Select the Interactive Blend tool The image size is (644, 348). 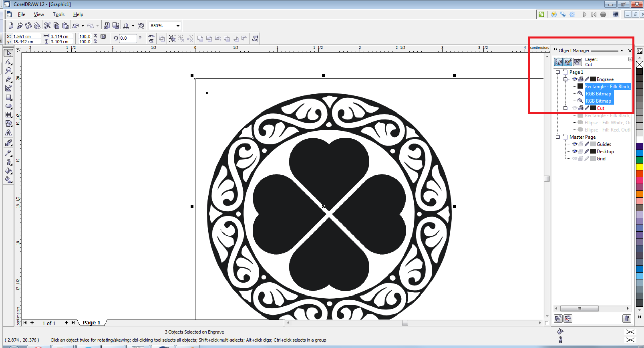click(x=8, y=143)
